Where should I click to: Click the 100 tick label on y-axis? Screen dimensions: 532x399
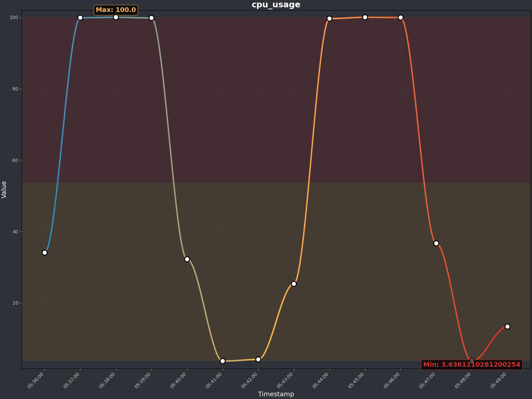(14, 17)
